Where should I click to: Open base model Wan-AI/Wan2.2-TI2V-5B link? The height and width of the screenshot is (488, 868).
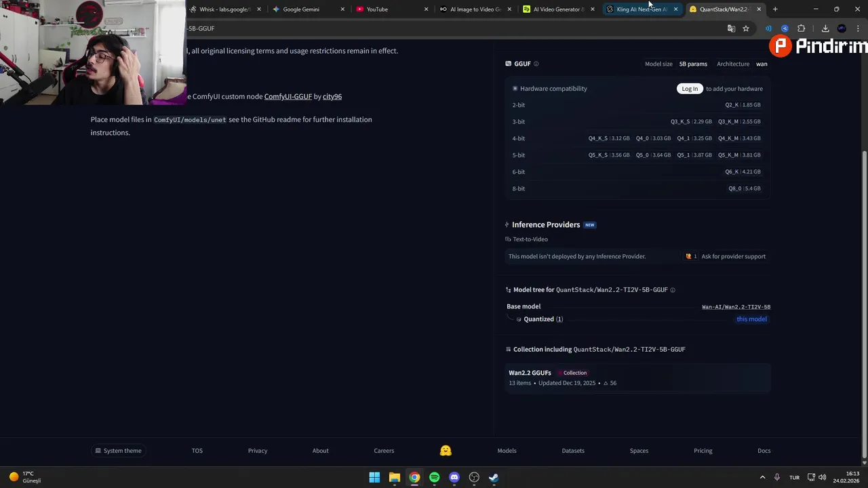click(x=736, y=307)
